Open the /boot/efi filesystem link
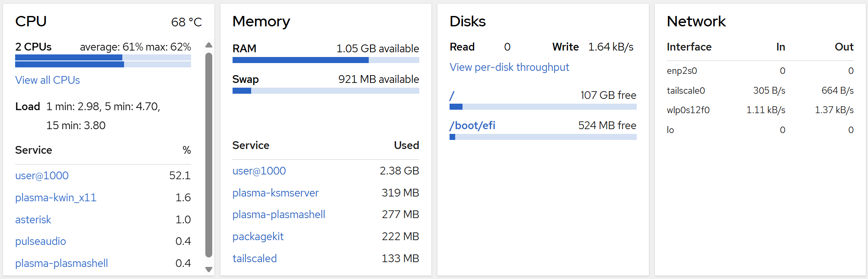This screenshot has width=868, height=279. coord(472,126)
